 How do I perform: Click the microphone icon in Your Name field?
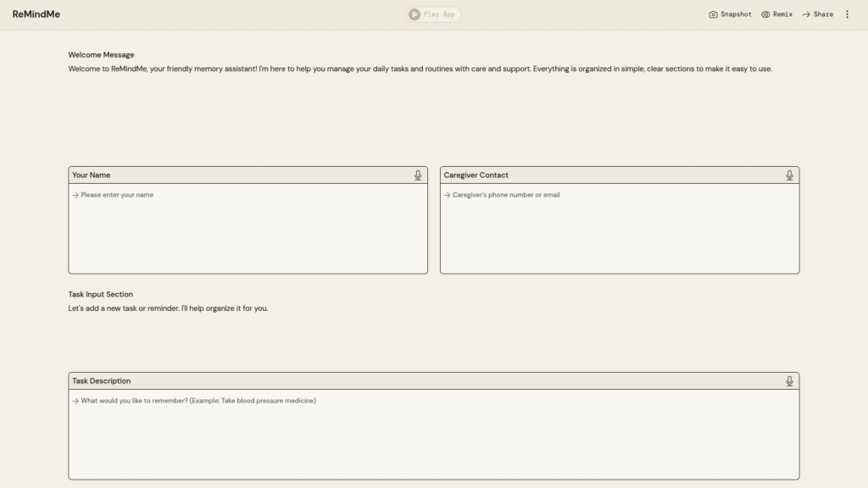pyautogui.click(x=418, y=175)
